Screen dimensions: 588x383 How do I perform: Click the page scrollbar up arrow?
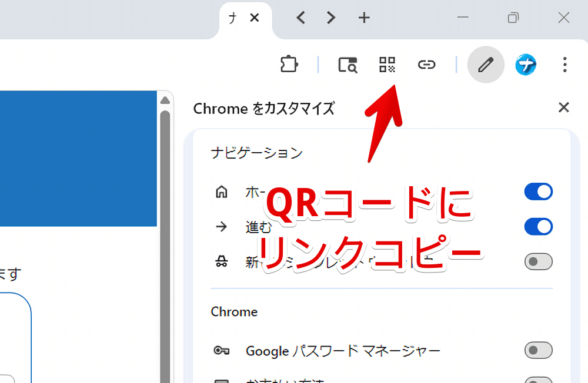[x=165, y=100]
